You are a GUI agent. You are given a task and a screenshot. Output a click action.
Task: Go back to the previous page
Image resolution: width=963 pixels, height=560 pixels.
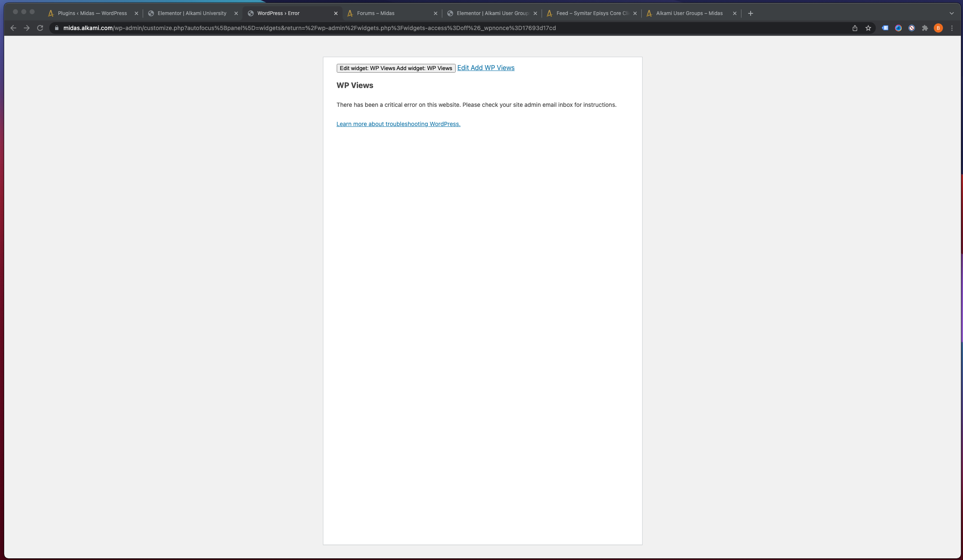coord(13,28)
